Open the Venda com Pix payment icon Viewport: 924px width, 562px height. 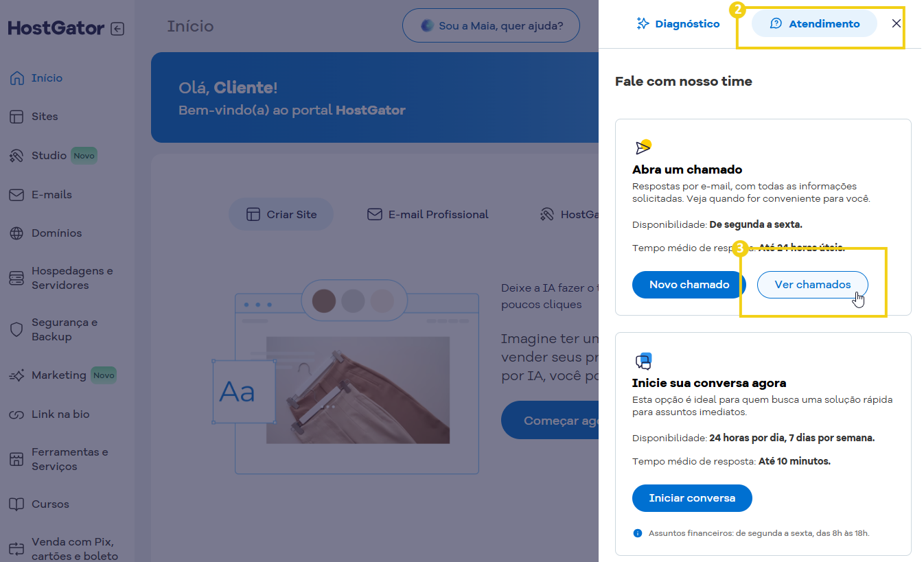(x=17, y=549)
